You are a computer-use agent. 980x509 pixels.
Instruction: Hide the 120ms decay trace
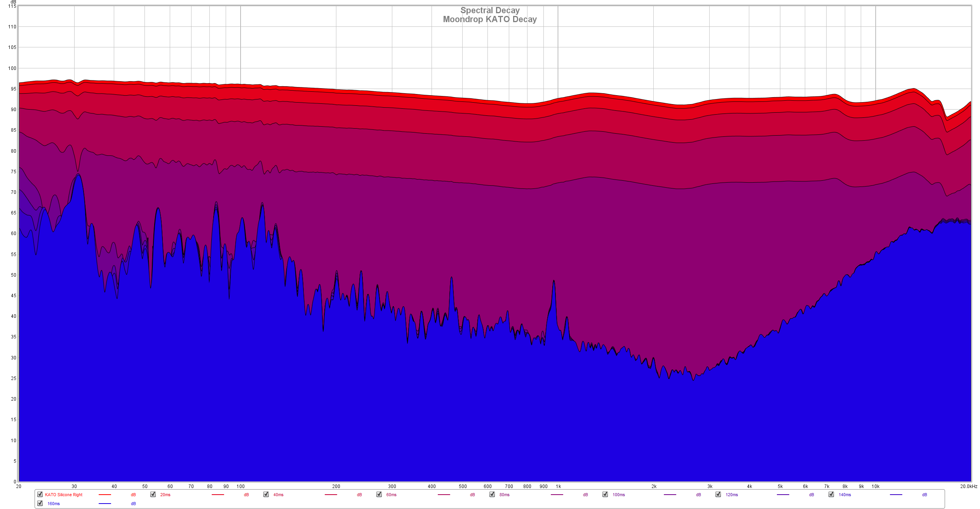pos(718,494)
